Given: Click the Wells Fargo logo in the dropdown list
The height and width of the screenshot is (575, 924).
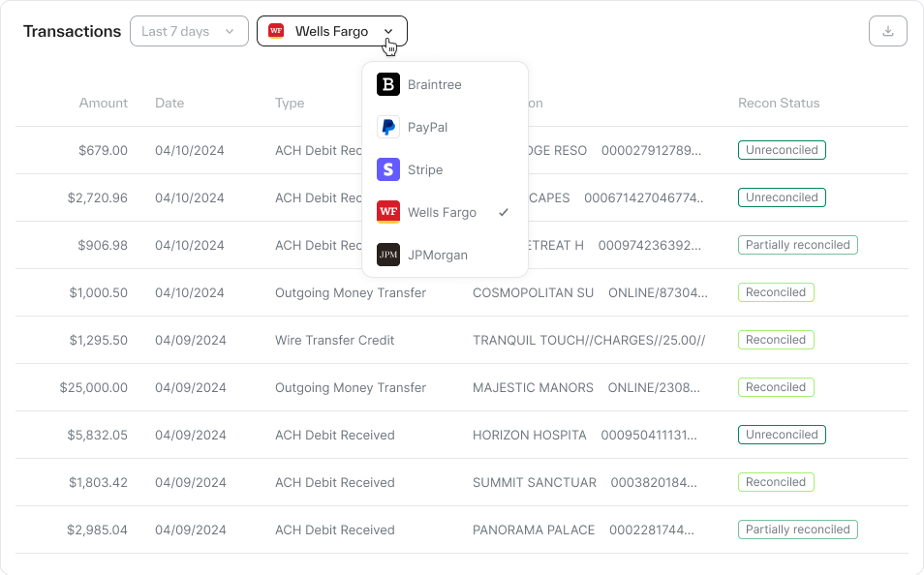Looking at the screenshot, I should [388, 213].
